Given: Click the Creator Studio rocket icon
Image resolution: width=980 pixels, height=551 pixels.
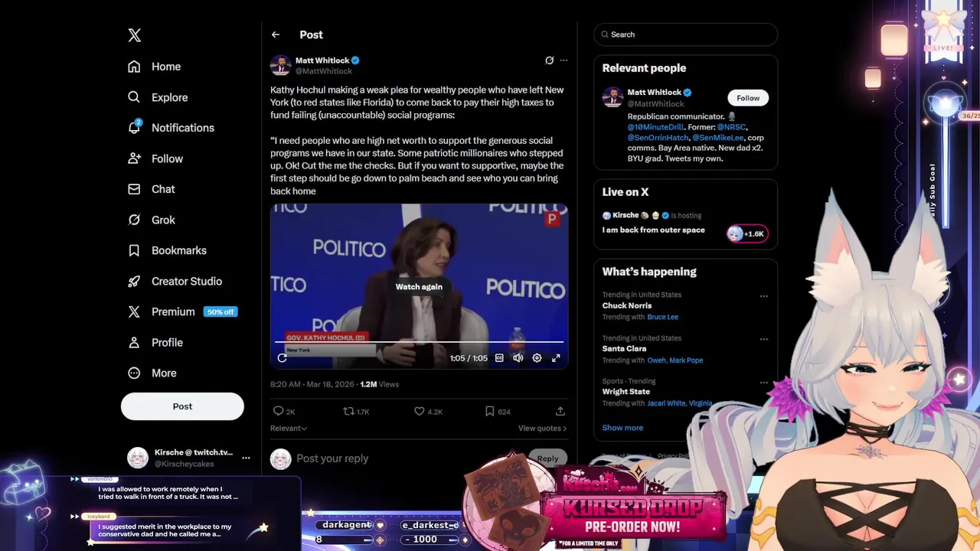Looking at the screenshot, I should coord(134,281).
